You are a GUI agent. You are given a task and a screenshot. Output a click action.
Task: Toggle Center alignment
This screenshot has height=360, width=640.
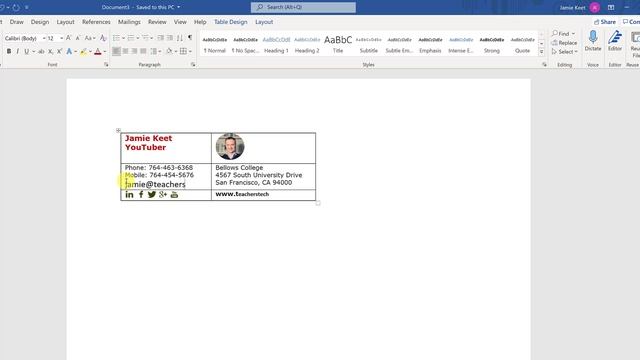(x=125, y=51)
